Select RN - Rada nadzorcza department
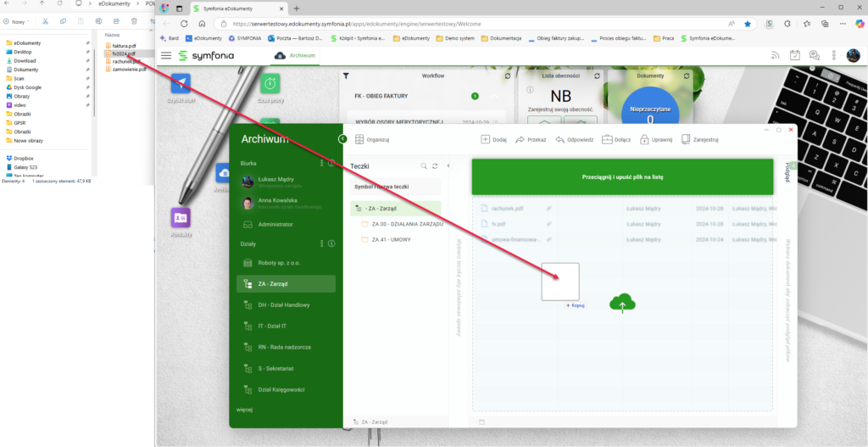 (x=286, y=347)
